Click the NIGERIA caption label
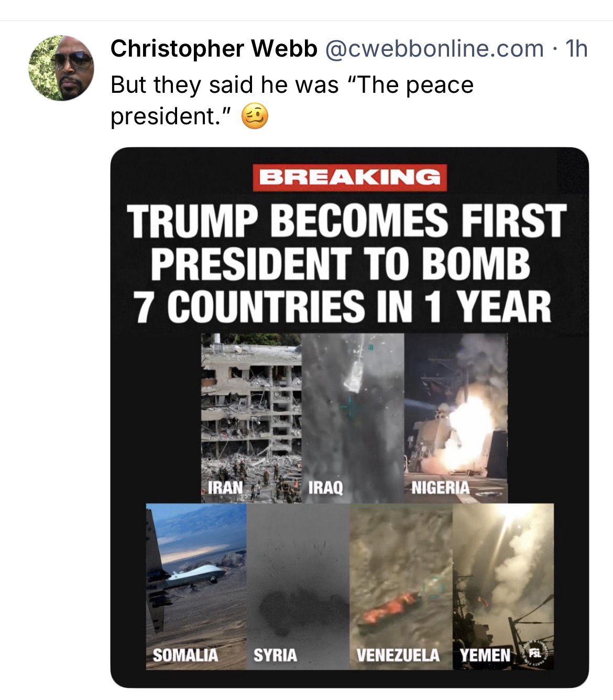This screenshot has height=700, width=613. click(440, 488)
